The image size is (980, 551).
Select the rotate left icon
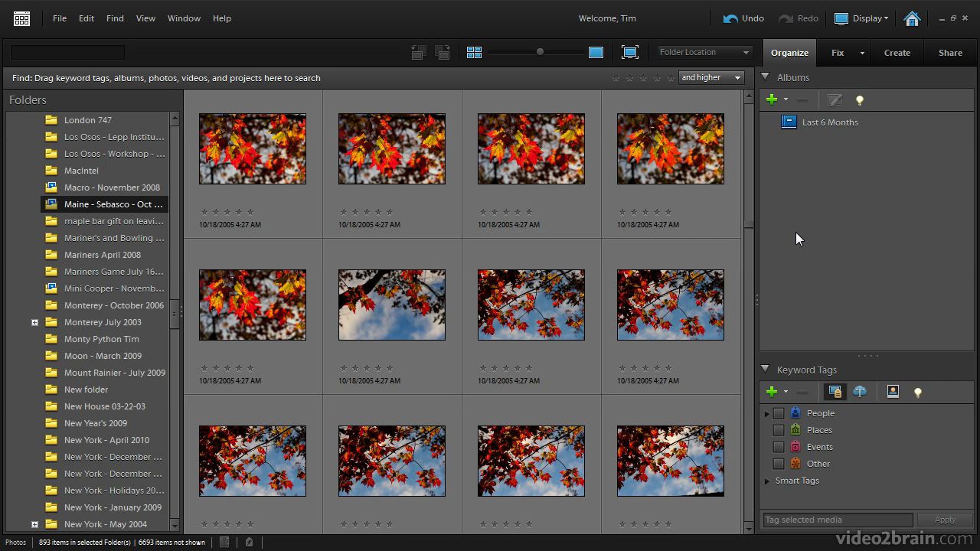pos(418,52)
